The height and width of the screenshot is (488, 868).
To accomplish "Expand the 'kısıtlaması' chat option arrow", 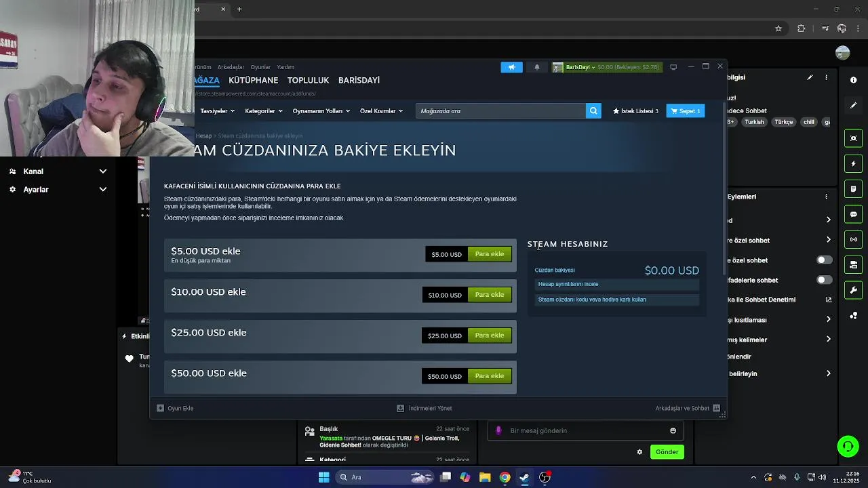I will tap(828, 319).
